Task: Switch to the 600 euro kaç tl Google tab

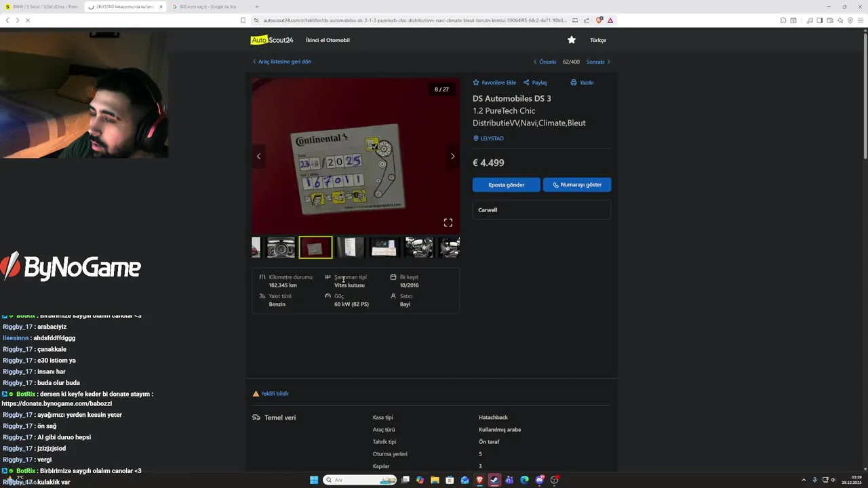Action: click(208, 6)
